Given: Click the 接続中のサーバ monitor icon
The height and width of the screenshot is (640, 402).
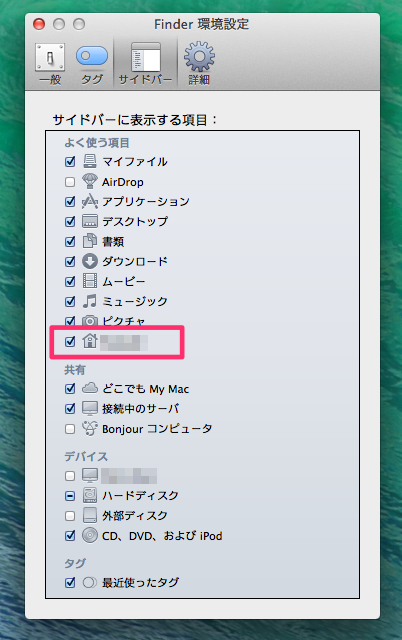Looking at the screenshot, I should (x=90, y=409).
